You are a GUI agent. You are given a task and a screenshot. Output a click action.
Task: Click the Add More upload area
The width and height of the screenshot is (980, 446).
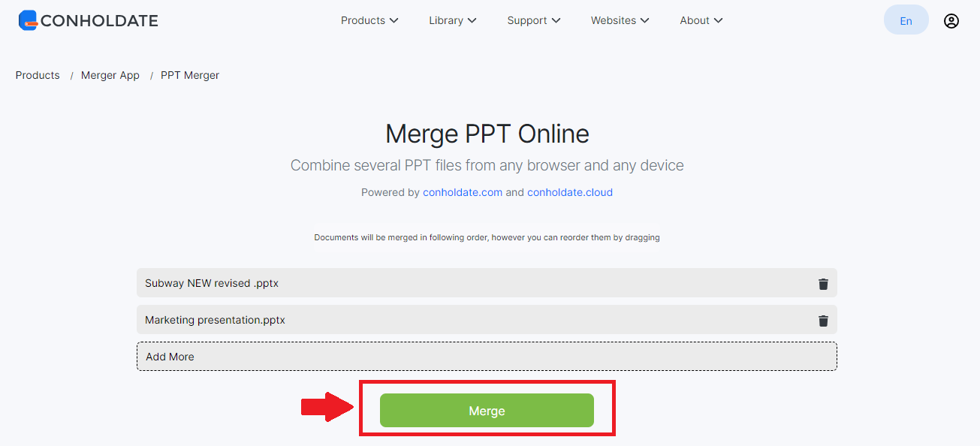487,356
